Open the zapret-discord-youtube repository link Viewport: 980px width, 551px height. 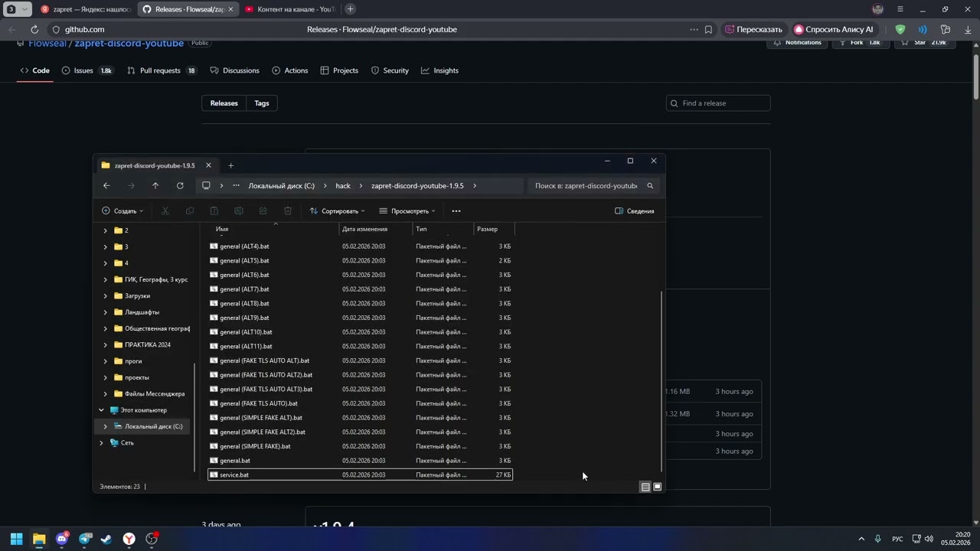tap(129, 43)
